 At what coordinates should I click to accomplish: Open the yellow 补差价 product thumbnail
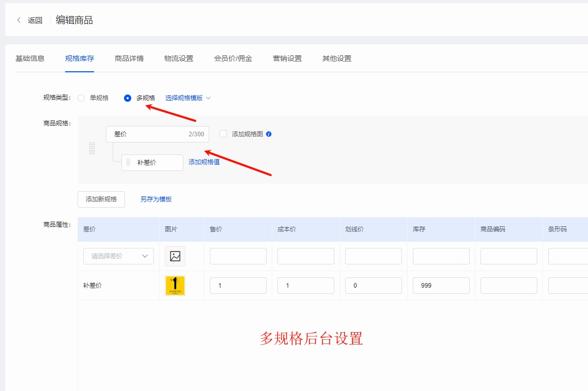tap(175, 286)
